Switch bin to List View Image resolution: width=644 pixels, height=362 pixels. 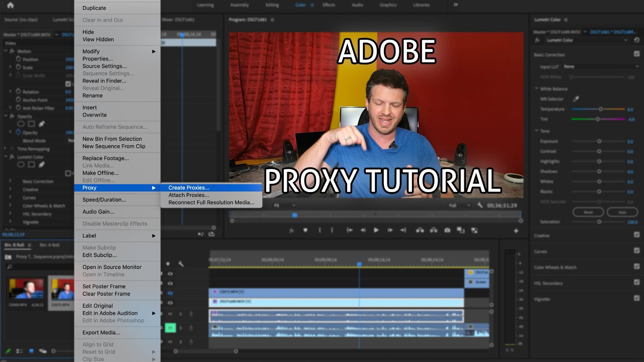click(20, 351)
